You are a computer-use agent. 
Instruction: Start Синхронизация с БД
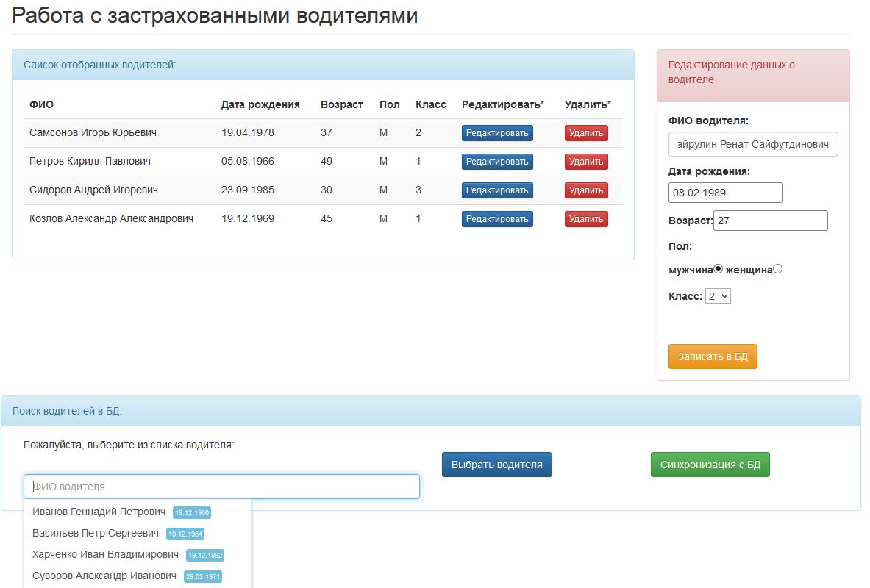[710, 465]
